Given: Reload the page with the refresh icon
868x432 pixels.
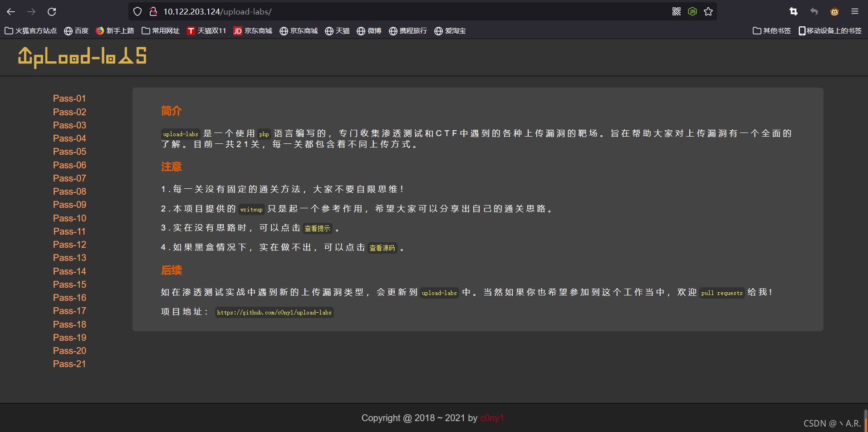Looking at the screenshot, I should (x=52, y=12).
